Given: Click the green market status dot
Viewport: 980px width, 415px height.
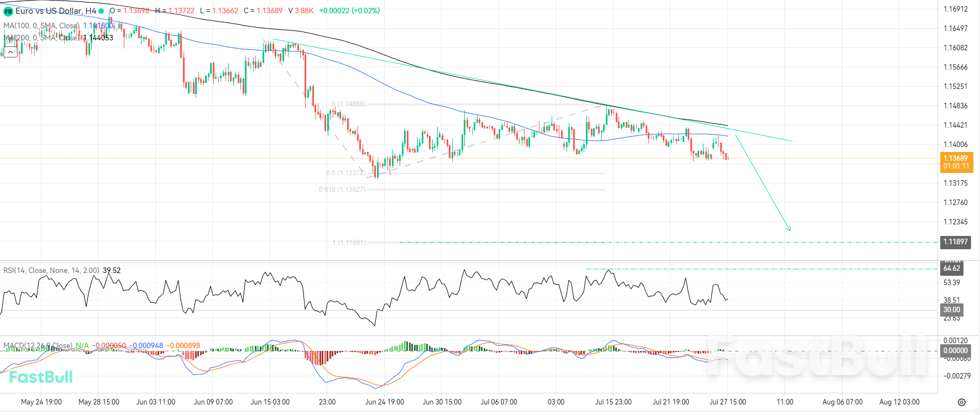Looking at the screenshot, I should coord(101,11).
